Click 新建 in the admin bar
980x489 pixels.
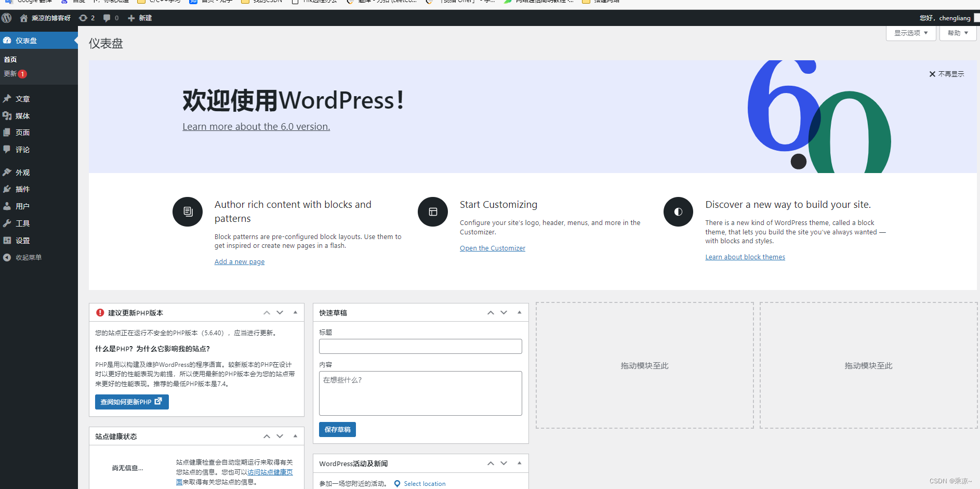pos(145,18)
